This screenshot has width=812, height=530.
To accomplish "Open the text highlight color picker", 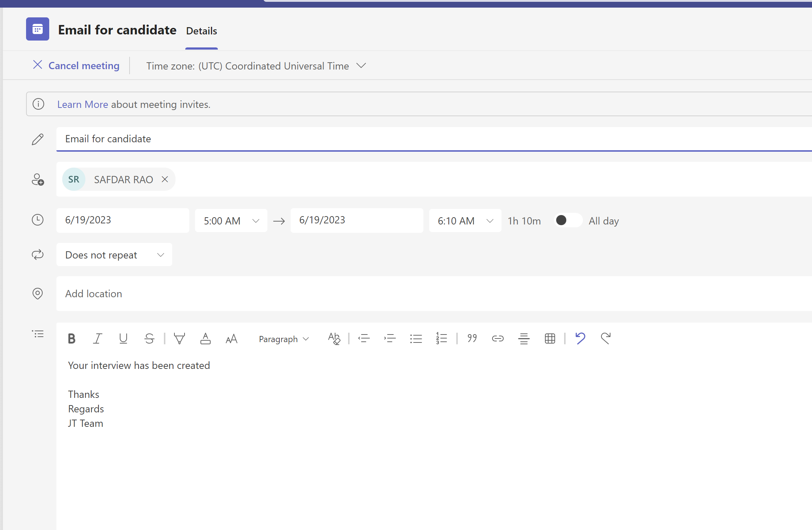I will pos(179,339).
